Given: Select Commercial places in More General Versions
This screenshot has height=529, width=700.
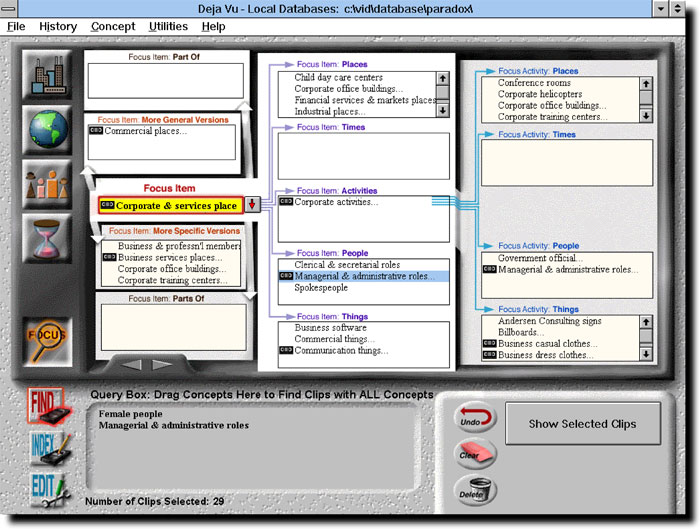Looking at the screenshot, I should (144, 131).
